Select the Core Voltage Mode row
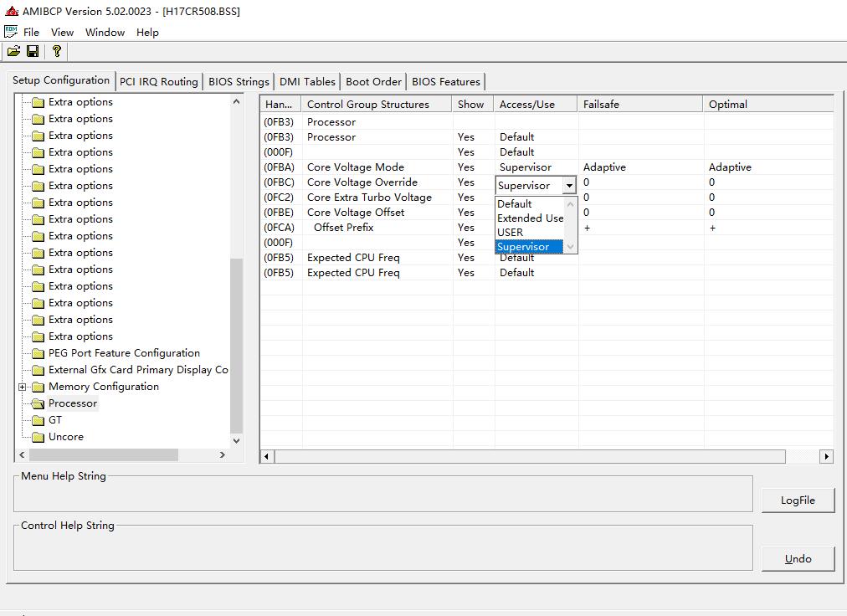 point(355,167)
